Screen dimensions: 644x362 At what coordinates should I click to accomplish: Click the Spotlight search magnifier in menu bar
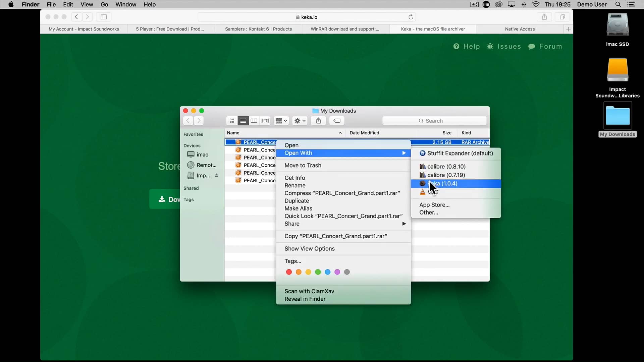pos(618,4)
